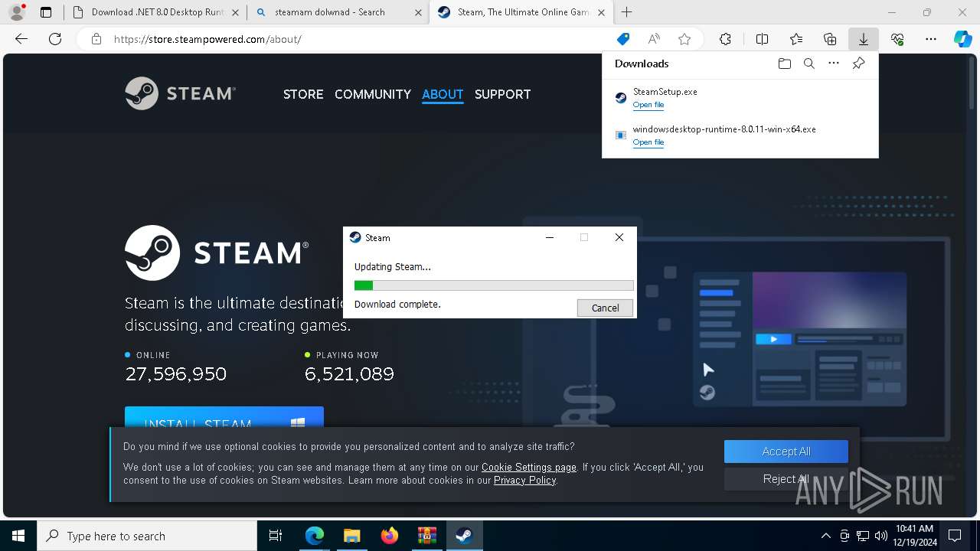Minimize the Steam updater dialog
The height and width of the screenshot is (551, 980).
point(549,237)
